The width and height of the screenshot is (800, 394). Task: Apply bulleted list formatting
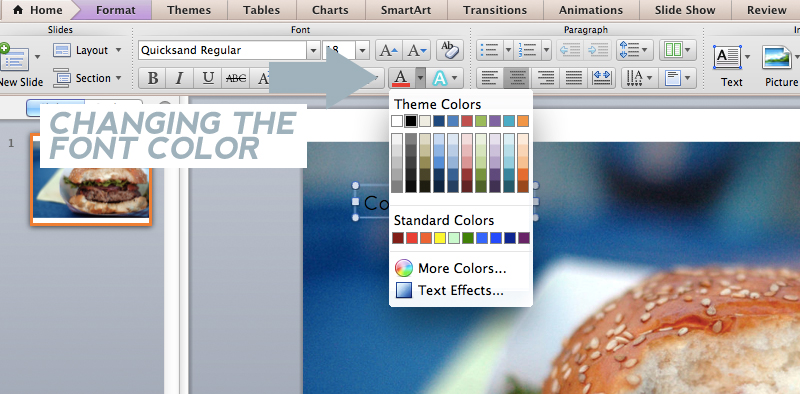[x=489, y=50]
